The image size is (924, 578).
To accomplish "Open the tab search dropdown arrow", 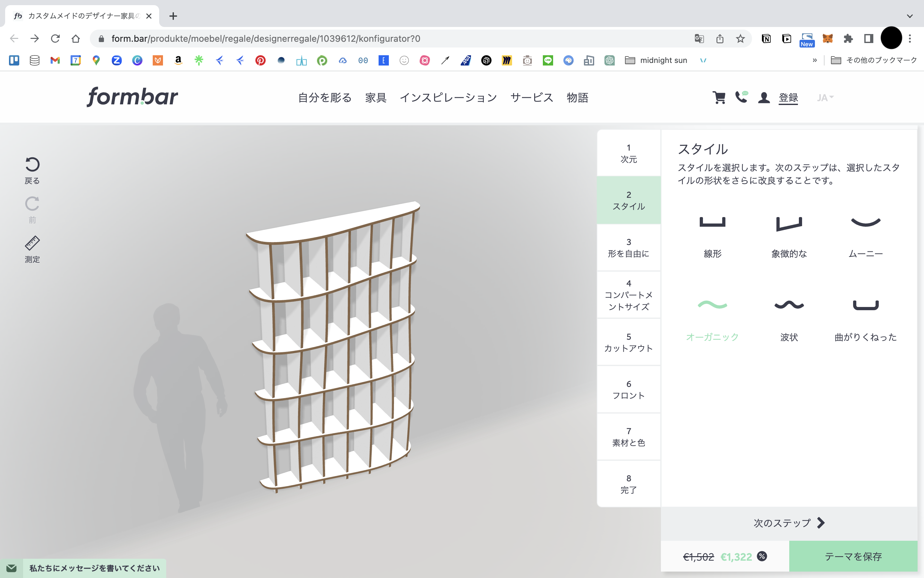I will coord(910,16).
